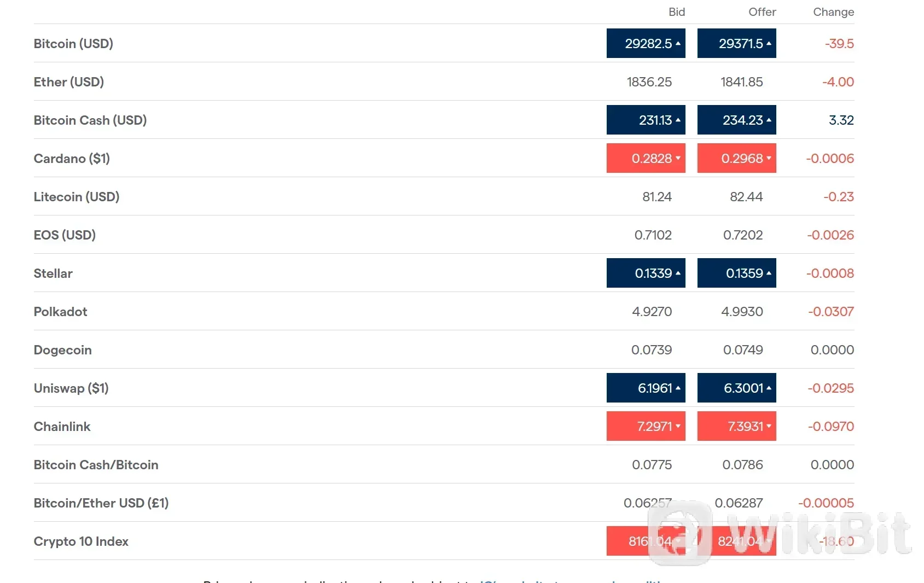This screenshot has height=583, width=924.
Task: Choose the Stellar offer price 0.1359
Action: tap(736, 273)
